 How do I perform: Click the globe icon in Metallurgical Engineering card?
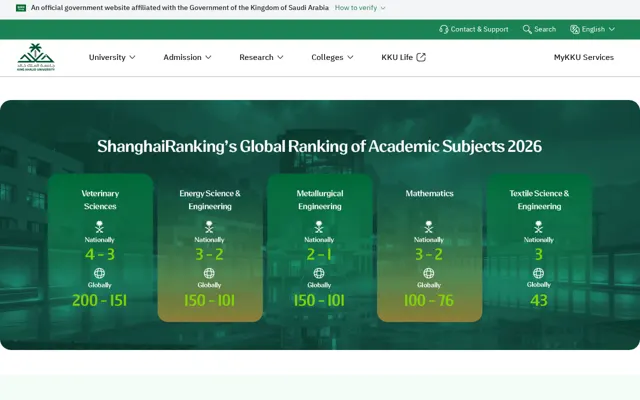pyautogui.click(x=319, y=273)
